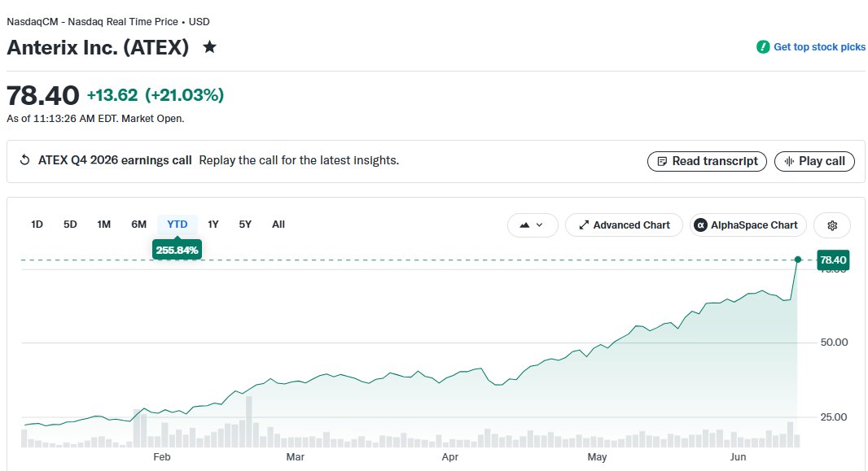Select the All time range
The image size is (868, 471).
[x=278, y=225]
